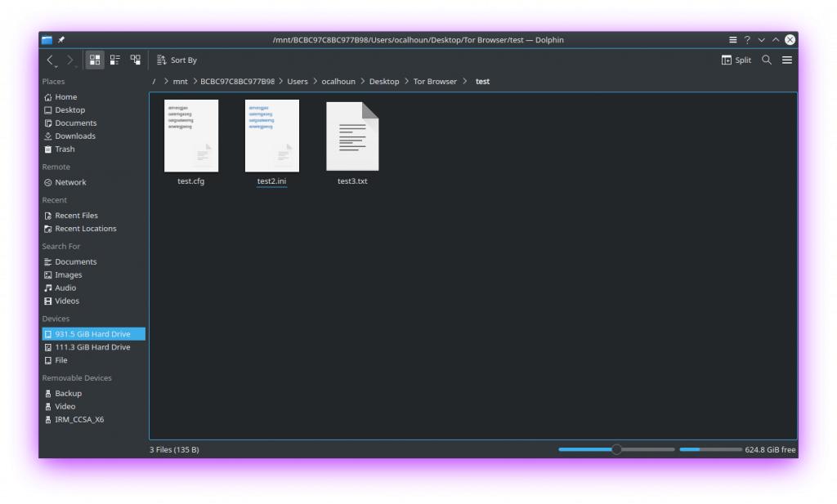Expand the arrow after Users breadcrumb
837x504 pixels.
tap(315, 82)
